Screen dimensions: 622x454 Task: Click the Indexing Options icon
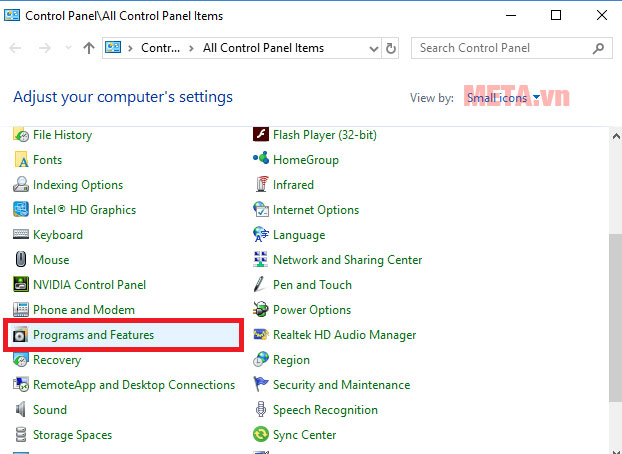[x=21, y=185]
